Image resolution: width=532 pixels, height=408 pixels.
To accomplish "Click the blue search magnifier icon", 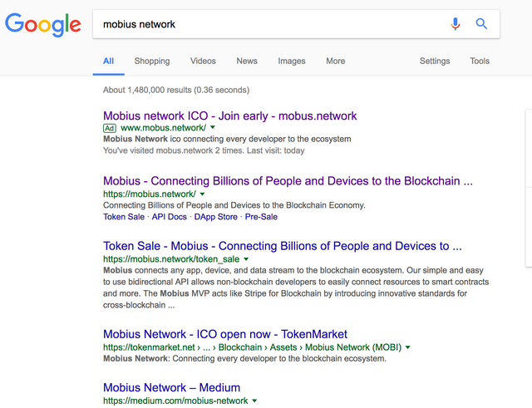I will point(481,24).
